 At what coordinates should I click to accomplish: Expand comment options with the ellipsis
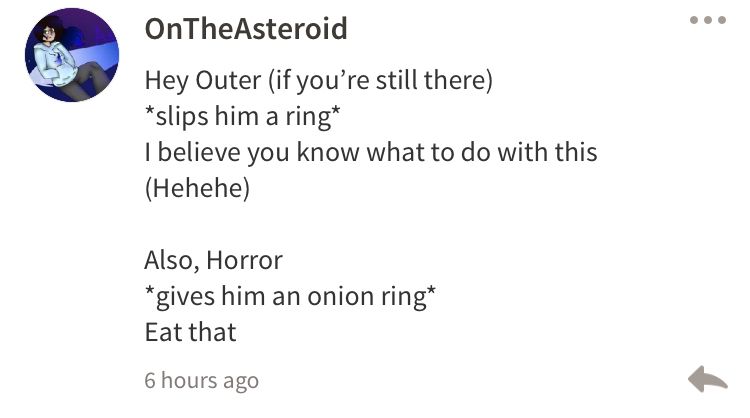point(708,20)
